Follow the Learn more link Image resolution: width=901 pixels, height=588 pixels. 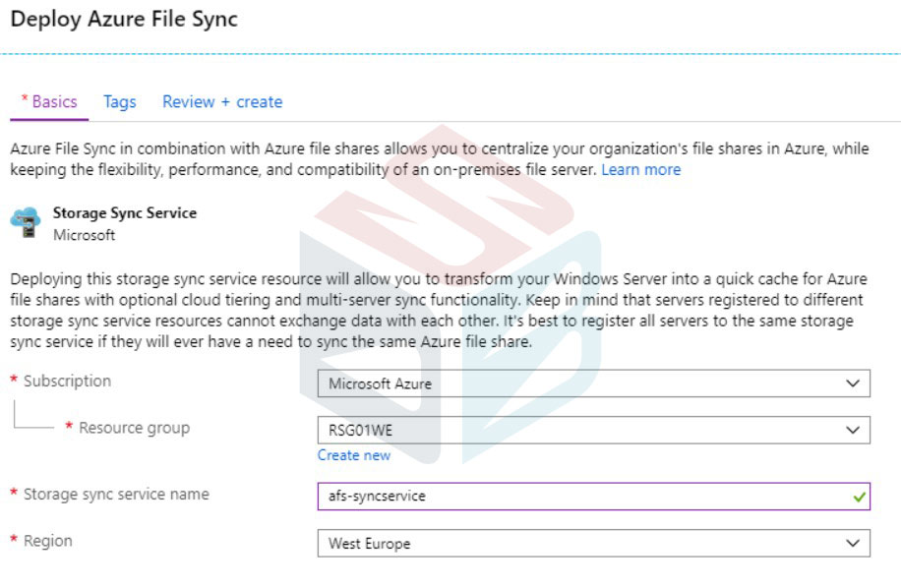pos(640,170)
